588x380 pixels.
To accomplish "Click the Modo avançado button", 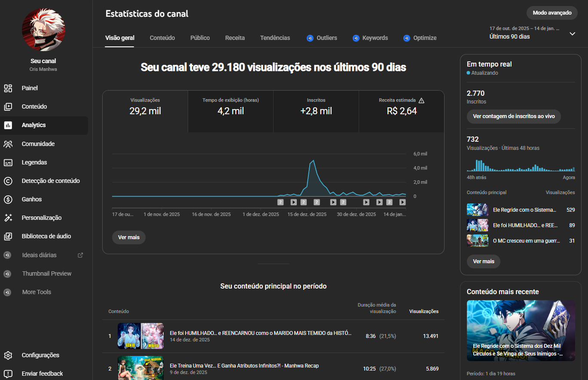I will [x=552, y=13].
